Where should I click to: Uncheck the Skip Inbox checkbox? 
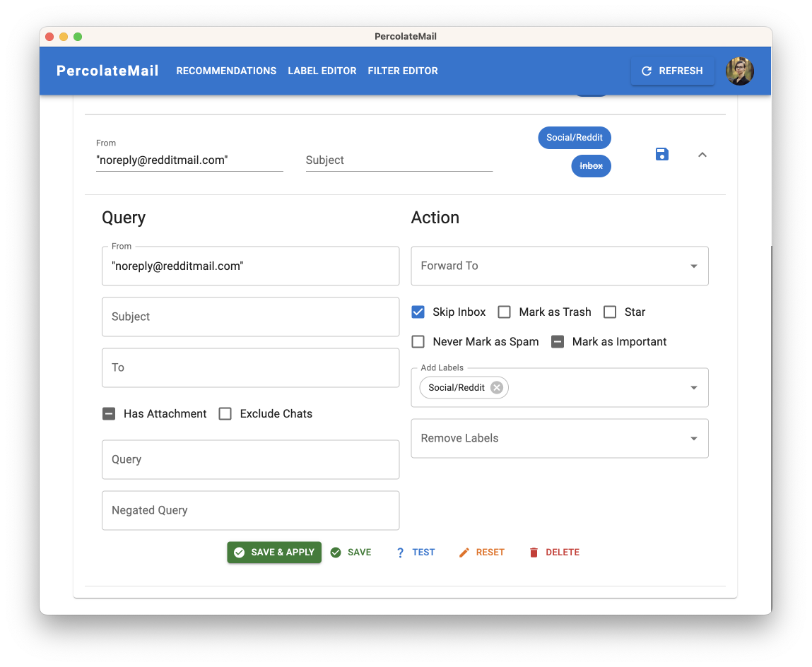point(418,312)
